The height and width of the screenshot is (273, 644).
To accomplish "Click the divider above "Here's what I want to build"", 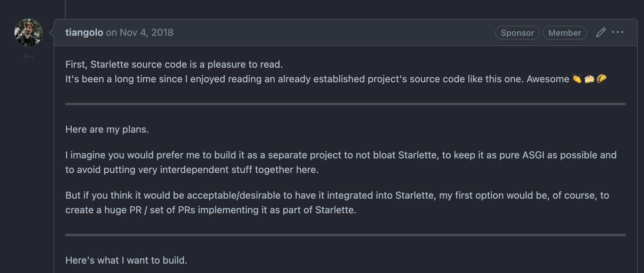I will [345, 235].
